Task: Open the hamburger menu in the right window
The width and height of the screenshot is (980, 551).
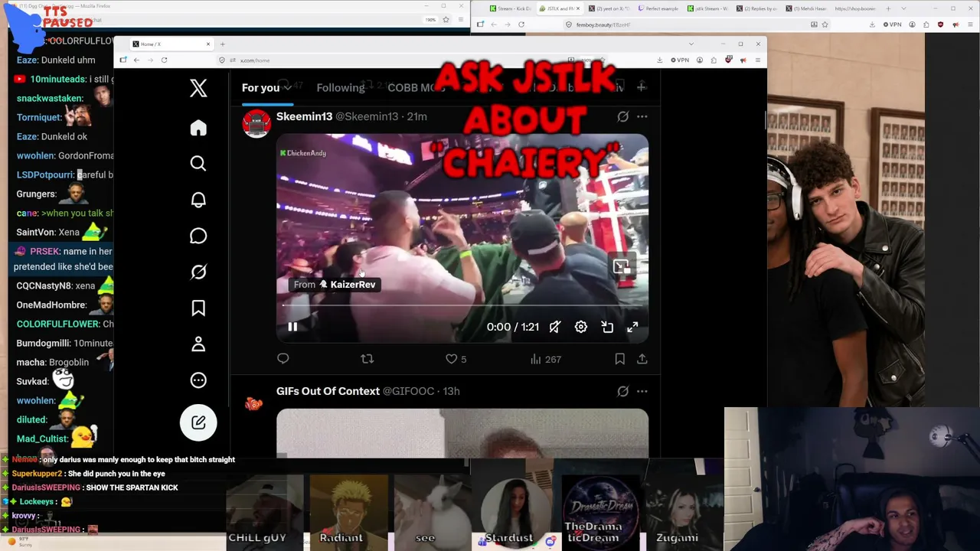Action: (x=970, y=24)
